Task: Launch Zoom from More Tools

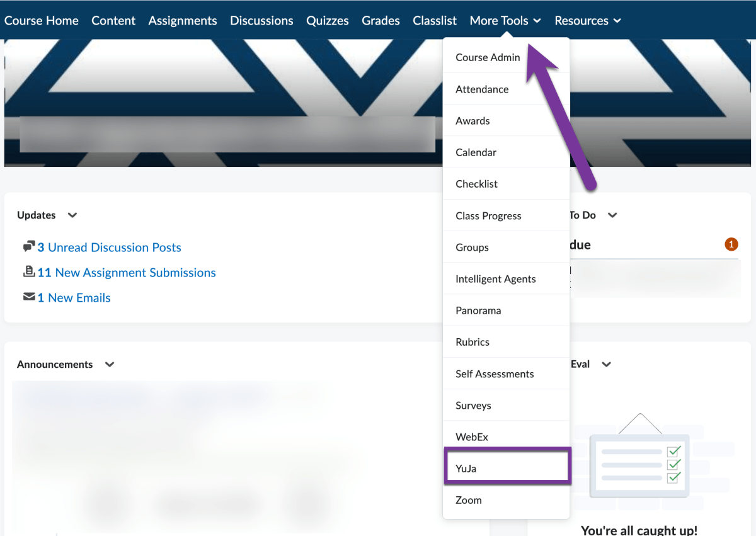Action: (468, 499)
